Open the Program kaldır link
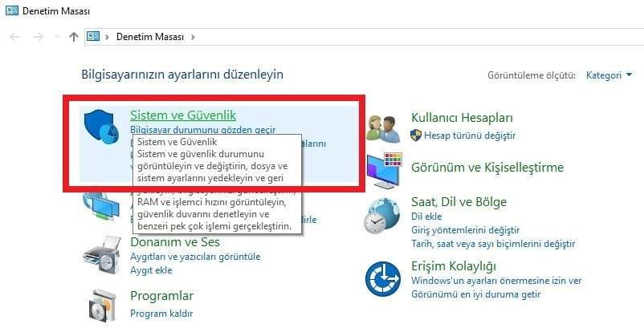The height and width of the screenshot is (328, 644). tap(161, 314)
